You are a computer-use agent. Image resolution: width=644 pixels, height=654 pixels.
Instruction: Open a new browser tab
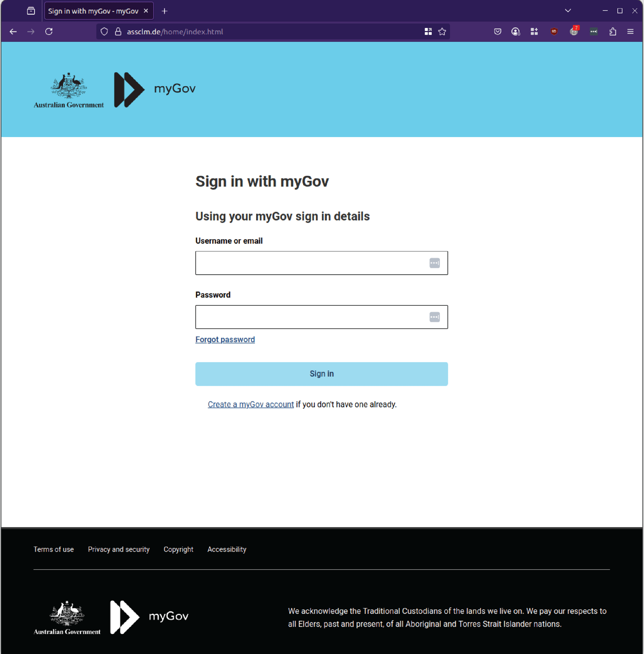pyautogui.click(x=164, y=11)
